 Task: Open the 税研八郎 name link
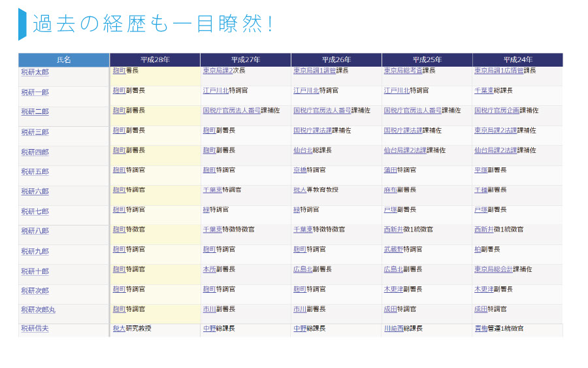[35, 231]
